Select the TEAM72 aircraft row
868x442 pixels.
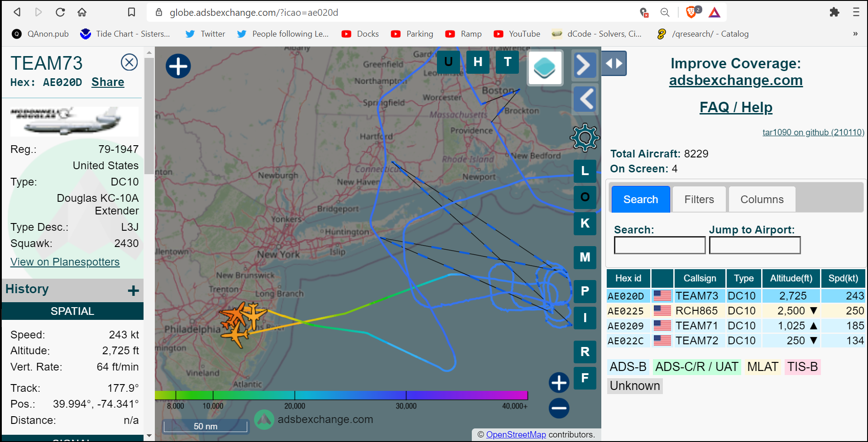(736, 341)
